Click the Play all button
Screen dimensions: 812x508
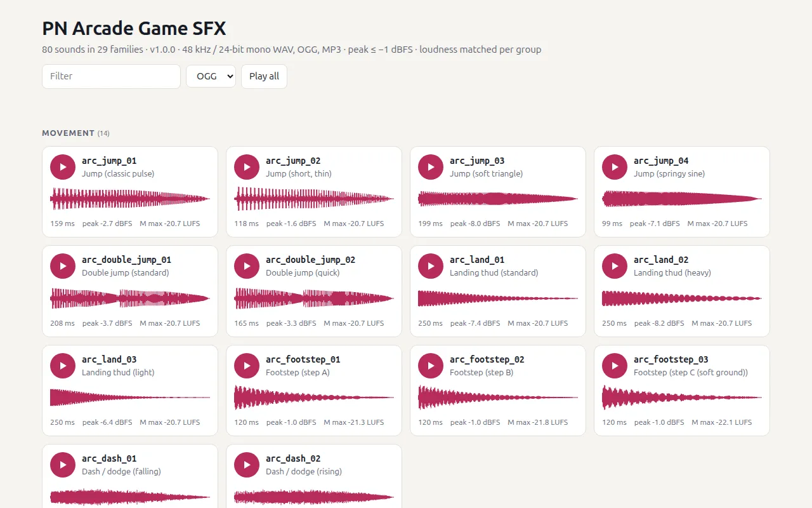tap(264, 76)
